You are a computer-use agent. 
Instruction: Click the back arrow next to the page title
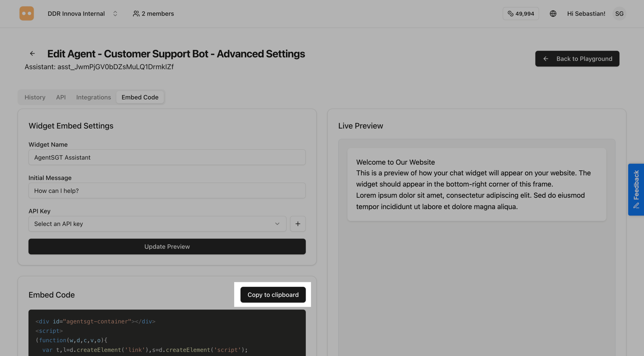[x=32, y=54]
